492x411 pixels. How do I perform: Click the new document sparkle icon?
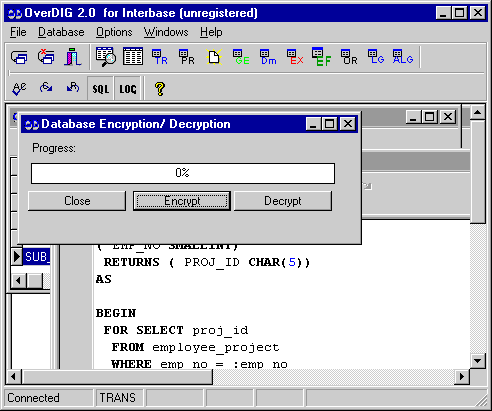pos(214,57)
